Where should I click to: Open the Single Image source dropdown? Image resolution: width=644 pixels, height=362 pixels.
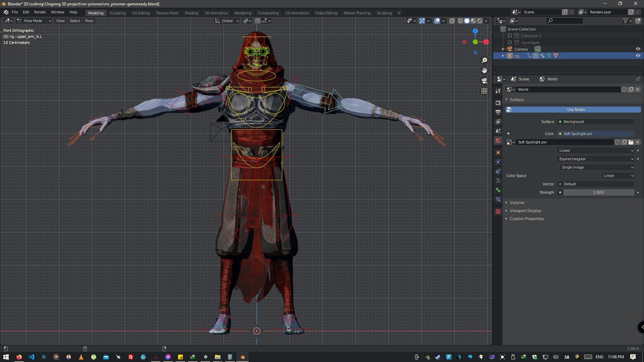(x=597, y=167)
